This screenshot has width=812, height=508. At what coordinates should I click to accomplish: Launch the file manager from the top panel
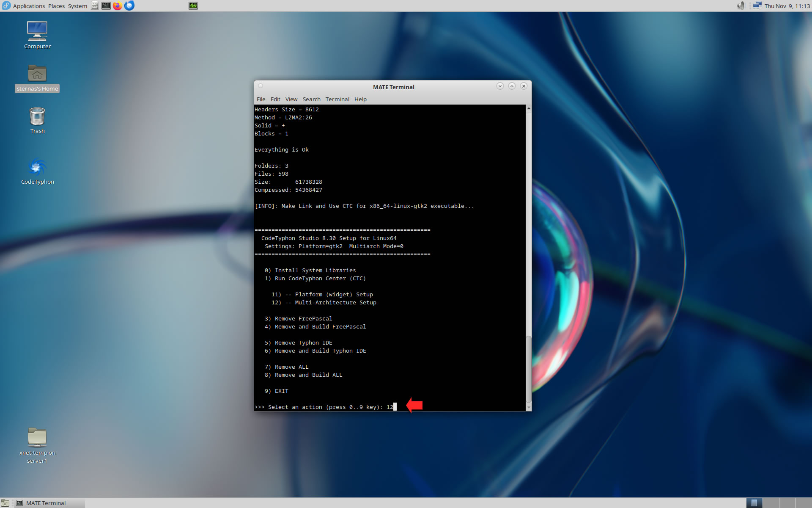click(x=95, y=6)
